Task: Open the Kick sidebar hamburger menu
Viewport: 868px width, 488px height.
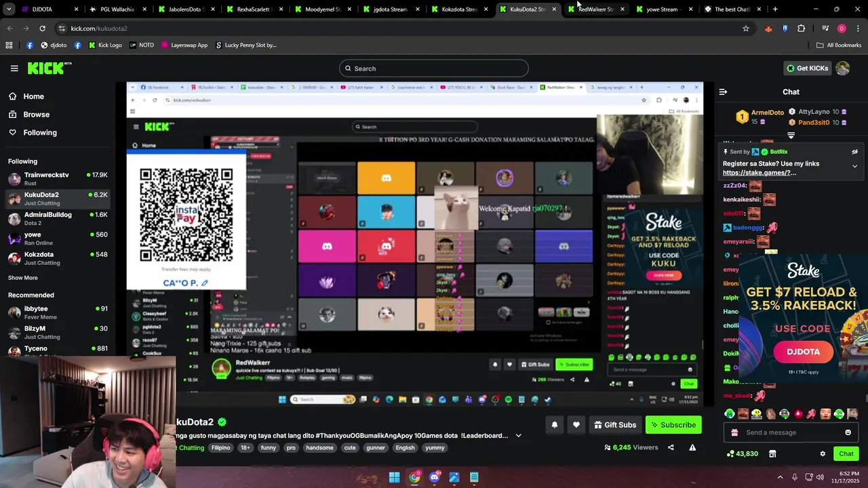Action: coord(14,68)
